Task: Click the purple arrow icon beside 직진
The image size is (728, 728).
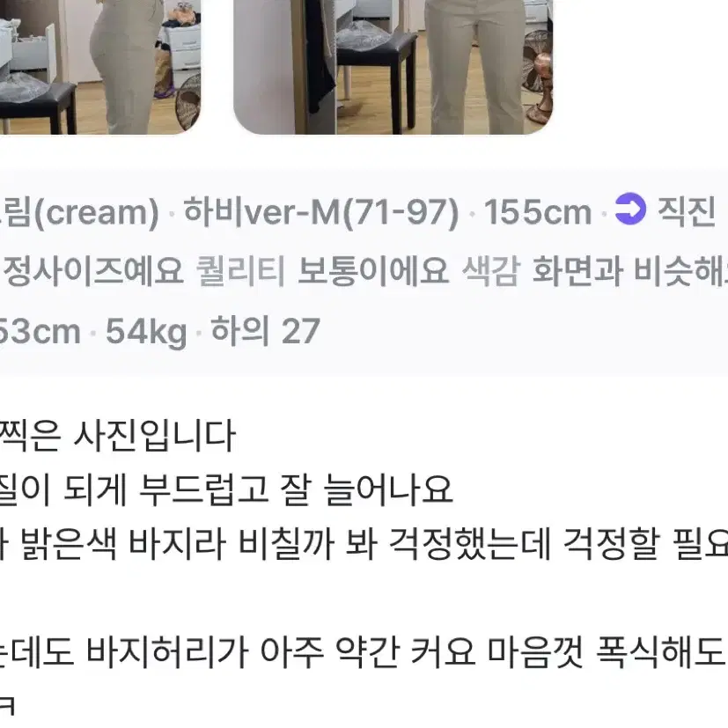Action: click(629, 210)
